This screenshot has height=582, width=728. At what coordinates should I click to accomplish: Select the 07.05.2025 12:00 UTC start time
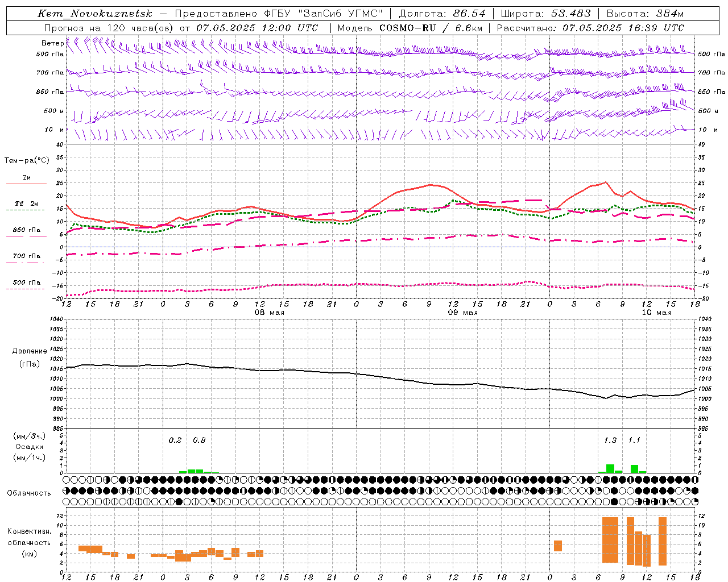click(257, 27)
